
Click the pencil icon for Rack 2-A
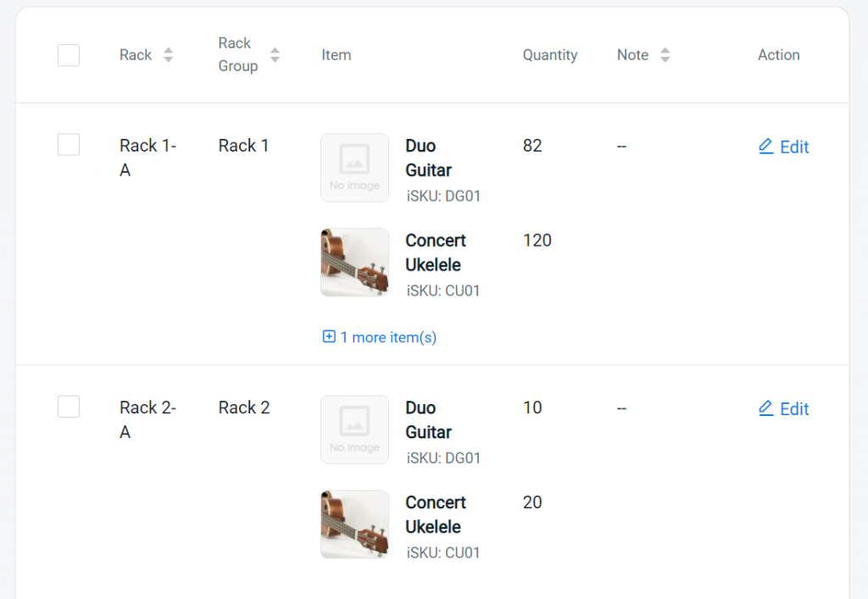[765, 408]
